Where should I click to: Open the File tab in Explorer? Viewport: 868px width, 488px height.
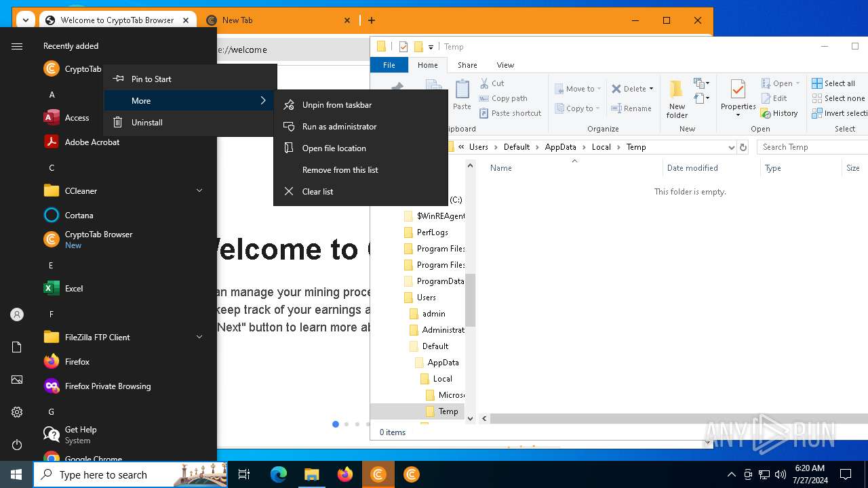click(x=389, y=65)
